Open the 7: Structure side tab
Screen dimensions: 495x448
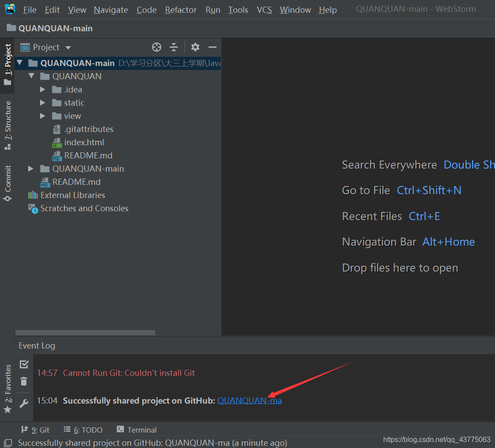(7, 125)
